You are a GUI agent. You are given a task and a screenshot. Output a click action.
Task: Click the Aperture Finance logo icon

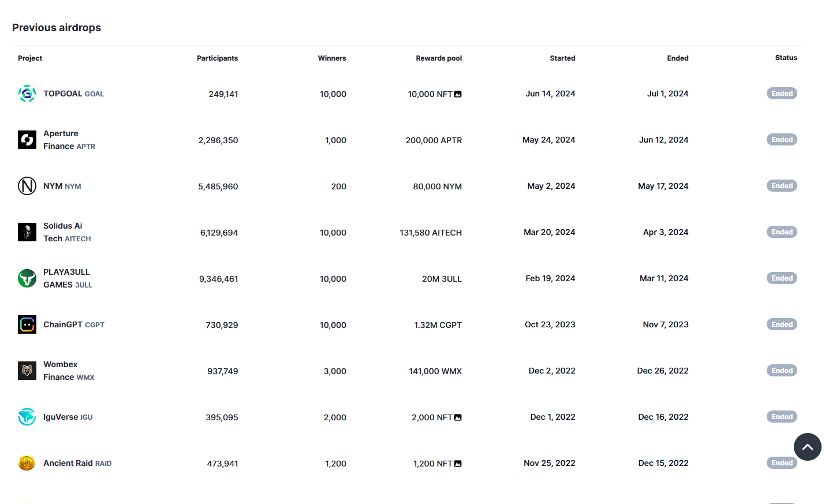(x=27, y=140)
